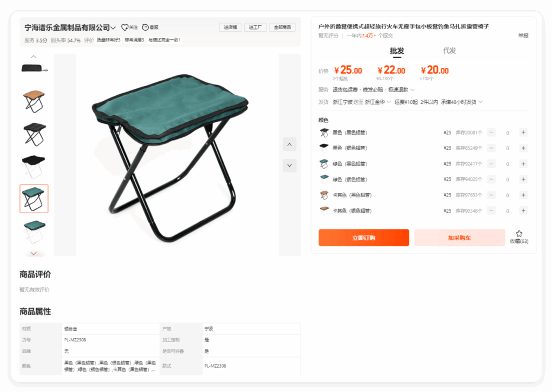The height and width of the screenshot is (392, 552).
Task: Select the 批发 tab
Action: tap(397, 51)
